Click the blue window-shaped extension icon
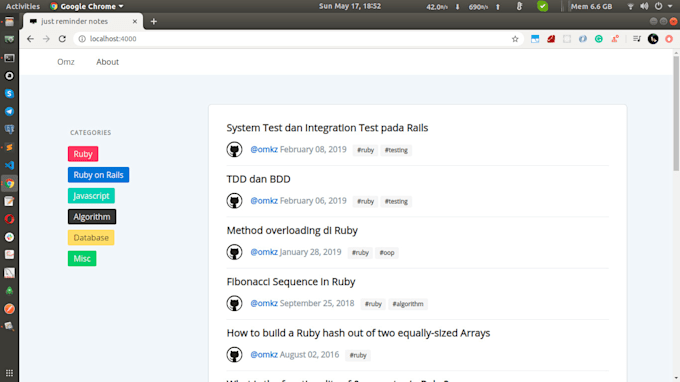680x382 pixels. 535,39
